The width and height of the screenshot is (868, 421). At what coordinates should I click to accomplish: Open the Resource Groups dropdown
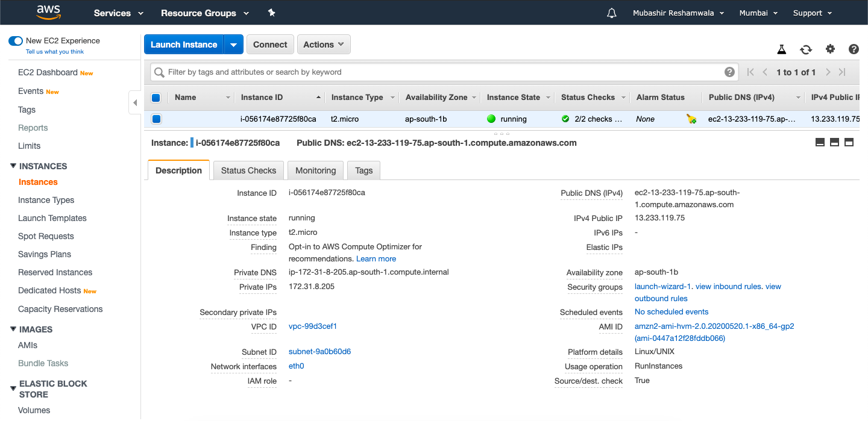(x=205, y=13)
